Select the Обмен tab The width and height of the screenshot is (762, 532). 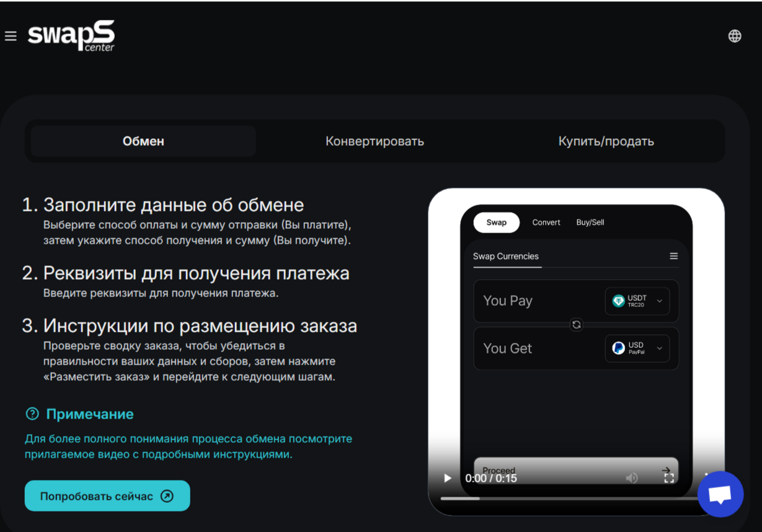(x=143, y=141)
